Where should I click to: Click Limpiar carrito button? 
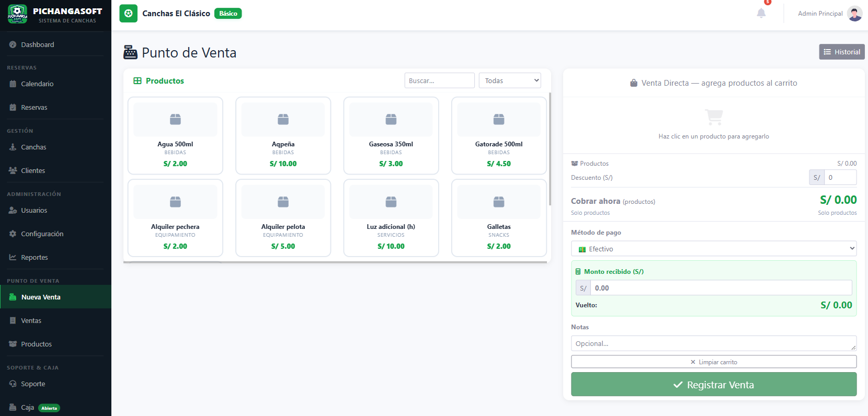714,362
